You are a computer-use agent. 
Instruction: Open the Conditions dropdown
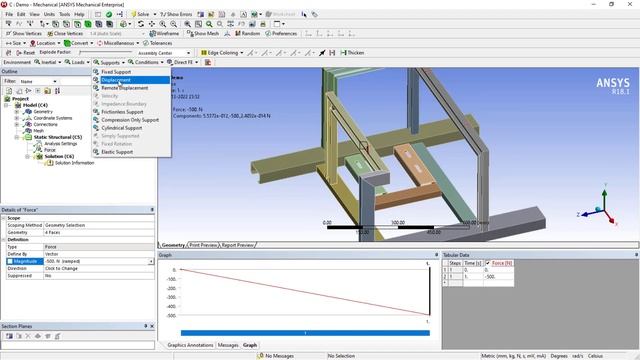(x=146, y=62)
